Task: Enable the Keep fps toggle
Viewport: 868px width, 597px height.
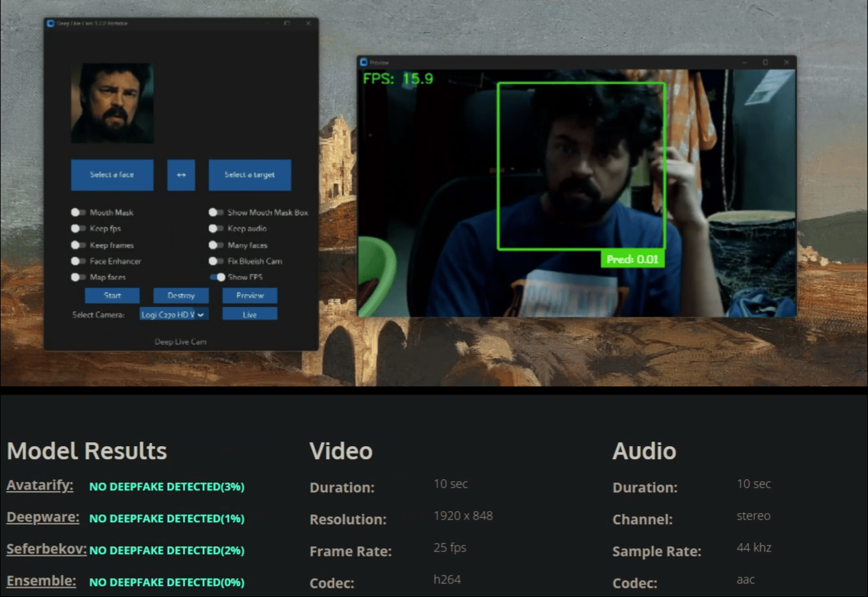Action: pyautogui.click(x=78, y=229)
